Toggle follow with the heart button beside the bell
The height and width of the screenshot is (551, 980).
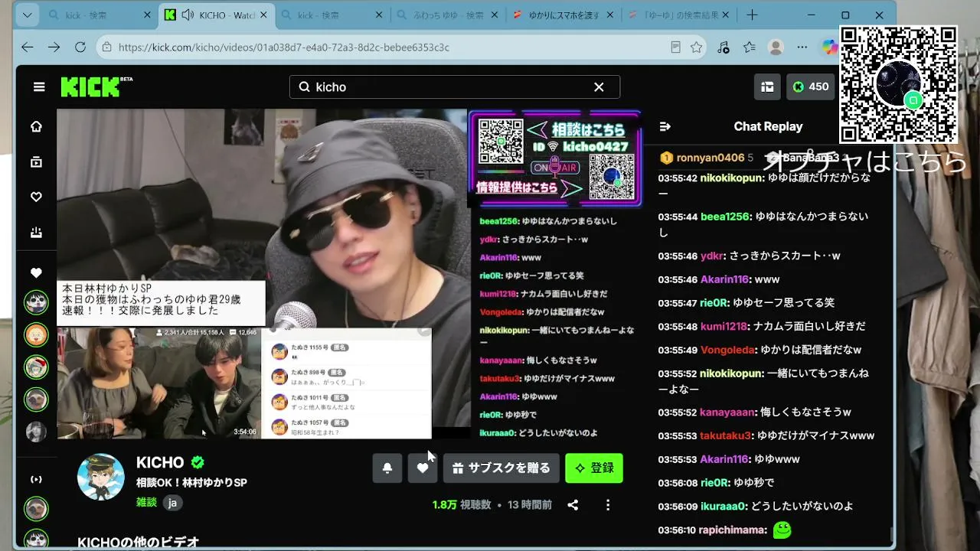(x=423, y=468)
